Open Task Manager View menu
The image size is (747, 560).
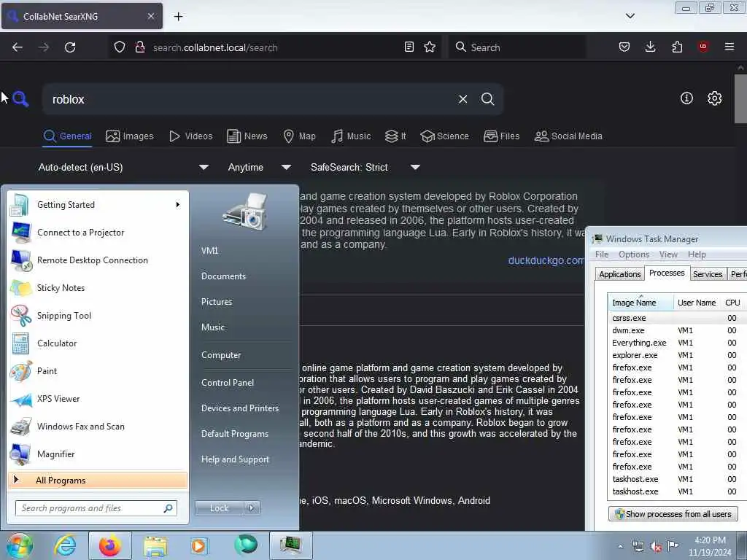668,254
